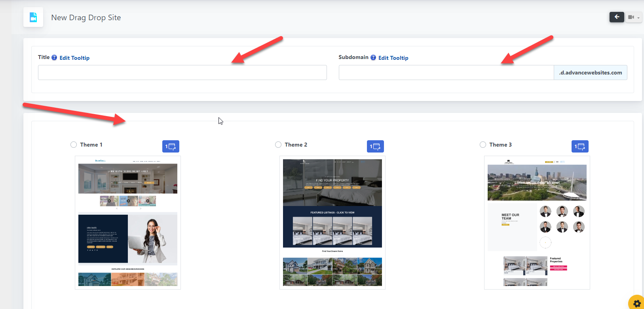Focus the Title text input field
Viewport: 644px width, 309px height.
[x=182, y=72]
